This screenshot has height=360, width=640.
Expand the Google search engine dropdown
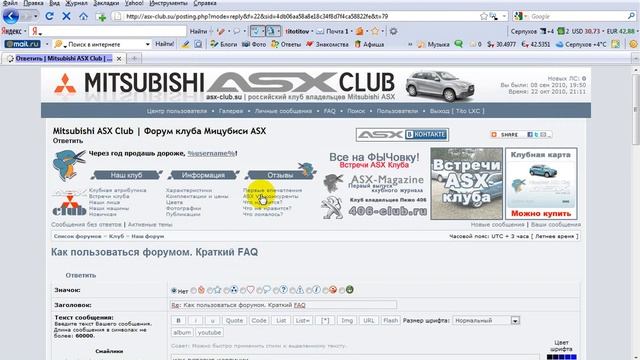tap(526, 16)
